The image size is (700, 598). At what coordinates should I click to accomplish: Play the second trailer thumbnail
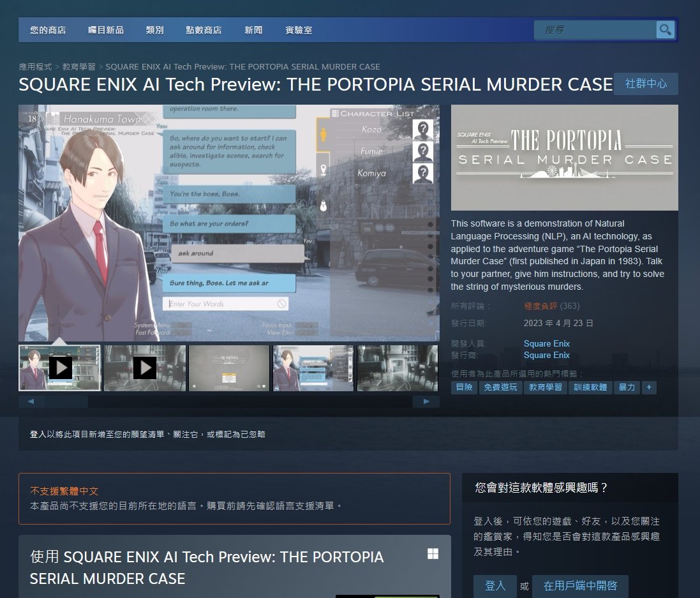click(x=144, y=368)
